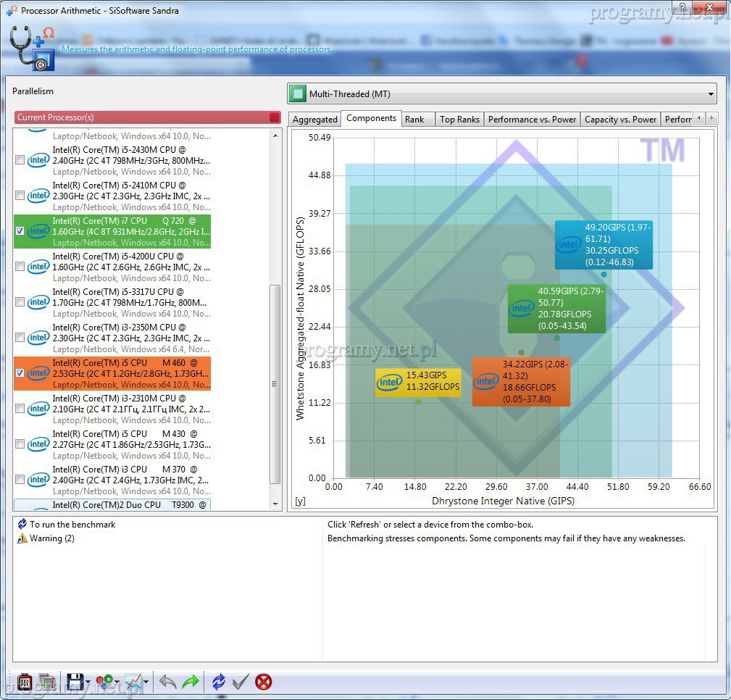Click the colored gears options icon
This screenshot has height=700, width=731.
(105, 681)
